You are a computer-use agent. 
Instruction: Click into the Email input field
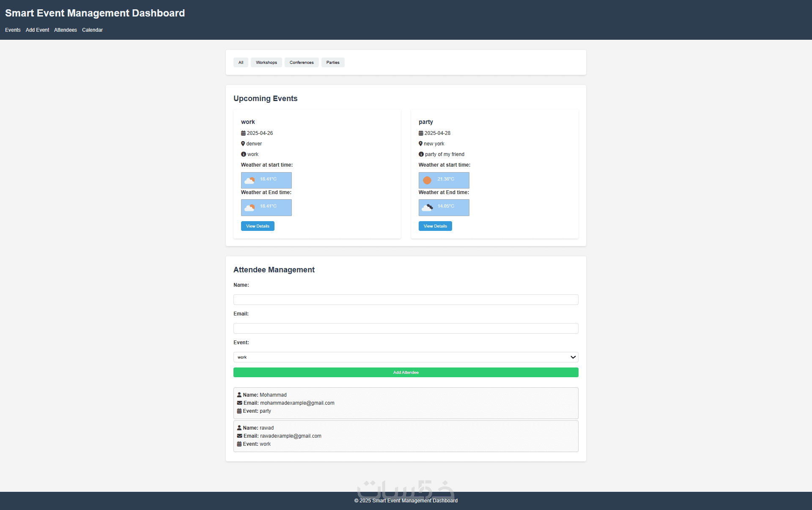(406, 329)
